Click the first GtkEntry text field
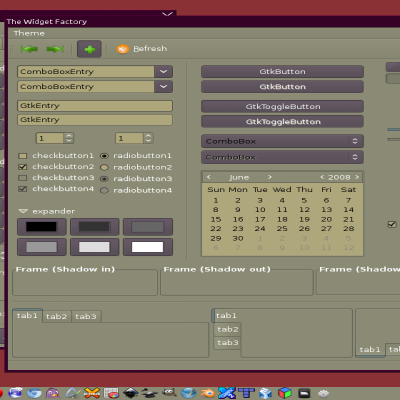 (x=95, y=106)
